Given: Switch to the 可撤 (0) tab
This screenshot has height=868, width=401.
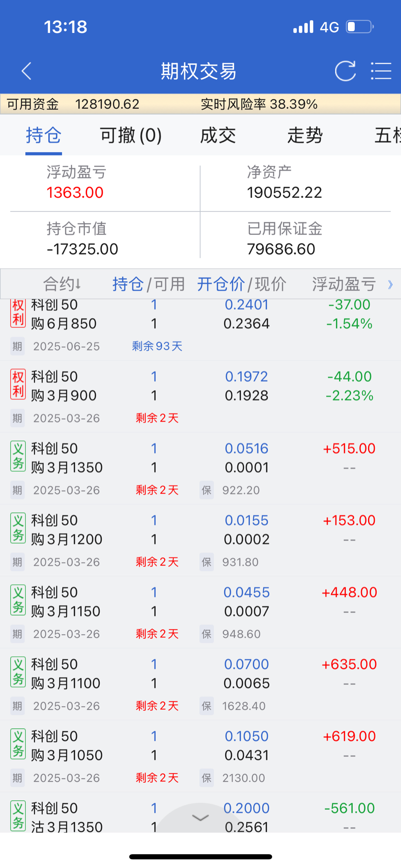Looking at the screenshot, I should pyautogui.click(x=130, y=135).
